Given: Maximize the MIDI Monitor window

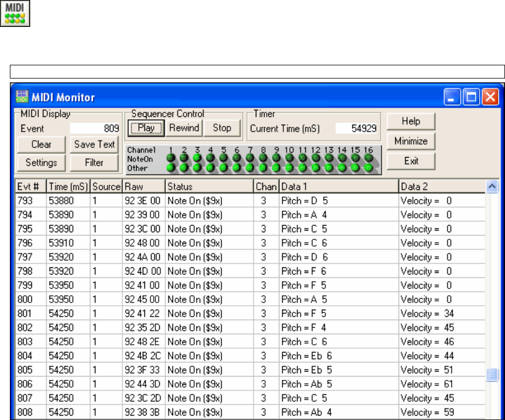Looking at the screenshot, I should click(471, 97).
